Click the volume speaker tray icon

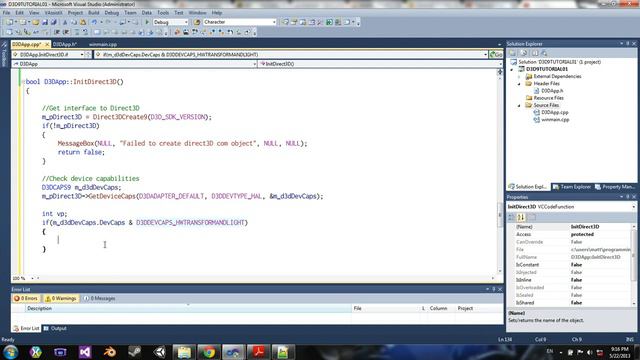click(x=589, y=352)
